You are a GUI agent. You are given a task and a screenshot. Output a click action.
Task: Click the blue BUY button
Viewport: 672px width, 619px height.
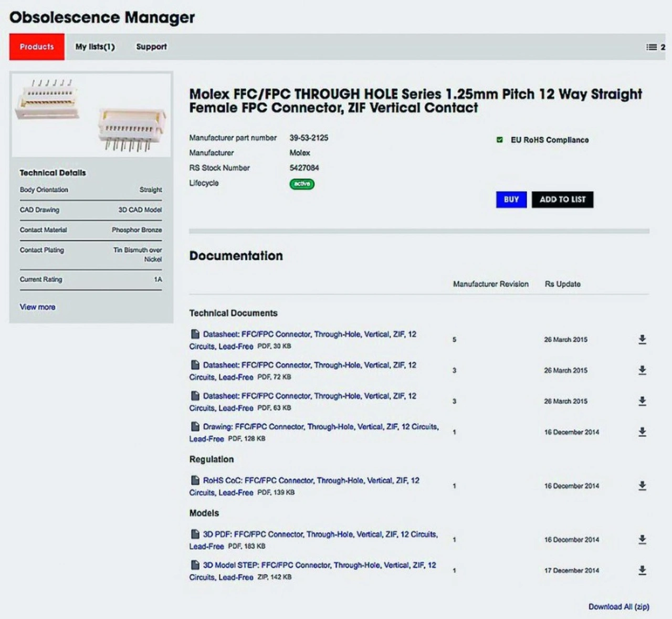pyautogui.click(x=511, y=200)
